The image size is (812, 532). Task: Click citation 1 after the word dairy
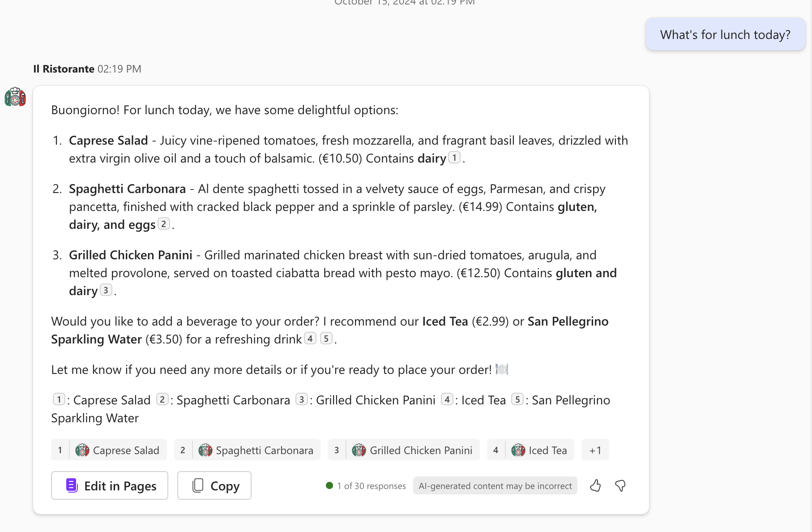[454, 158]
